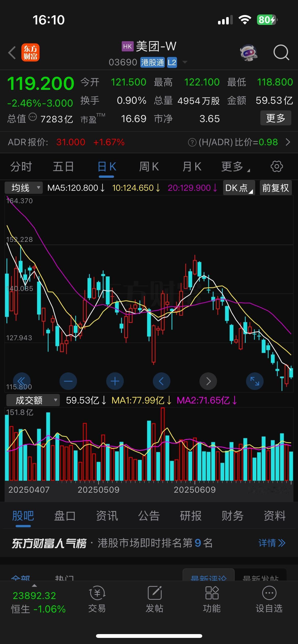Open the 资讯 tab

pyautogui.click(x=107, y=516)
